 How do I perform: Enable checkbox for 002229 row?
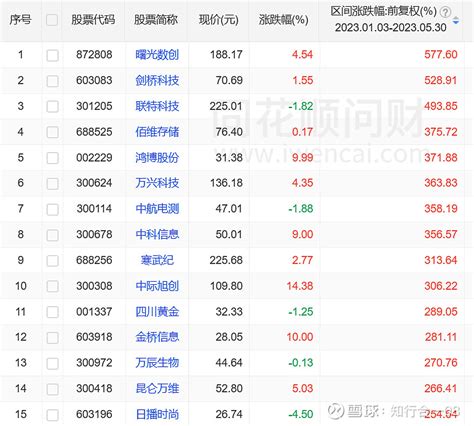tap(52, 158)
